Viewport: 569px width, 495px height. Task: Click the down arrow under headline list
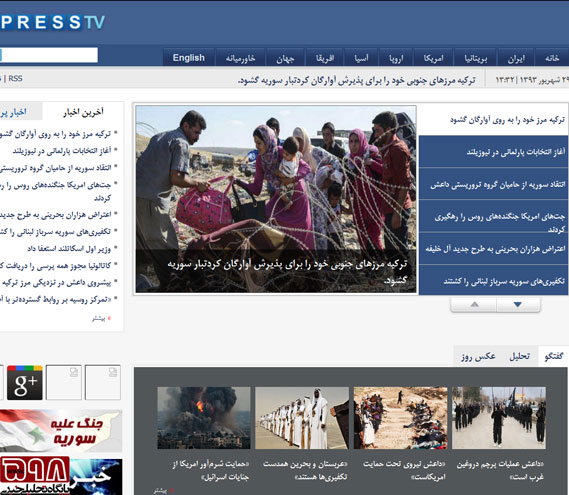[x=518, y=304]
